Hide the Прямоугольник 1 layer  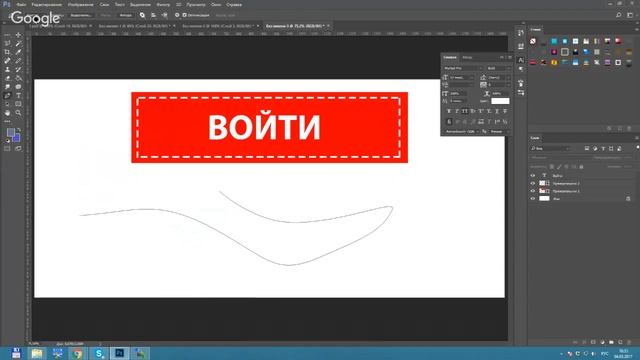533,191
